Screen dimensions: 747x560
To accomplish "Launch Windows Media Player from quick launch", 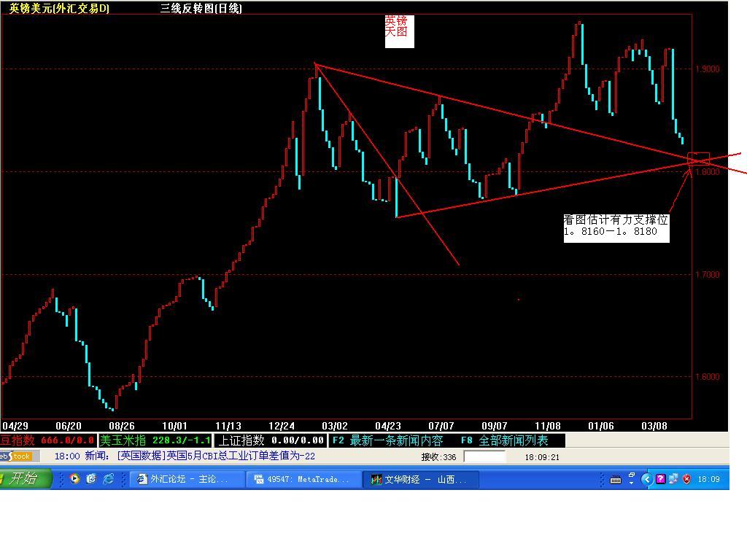I will [75, 479].
